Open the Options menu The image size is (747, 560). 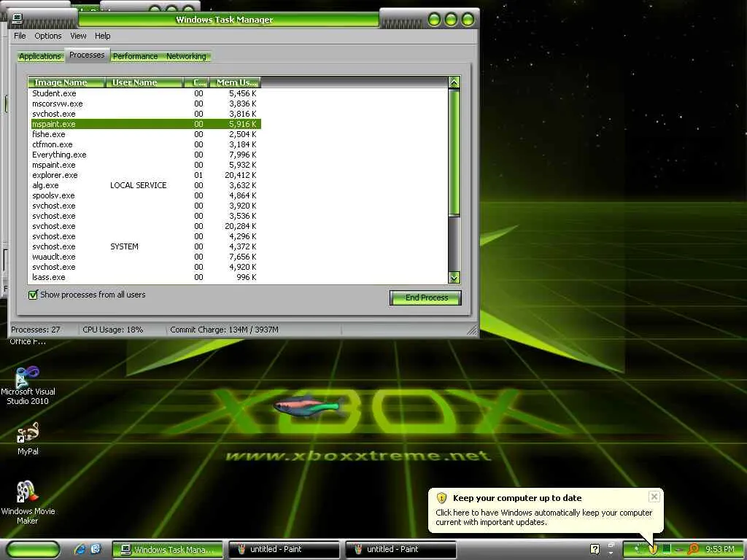(47, 36)
